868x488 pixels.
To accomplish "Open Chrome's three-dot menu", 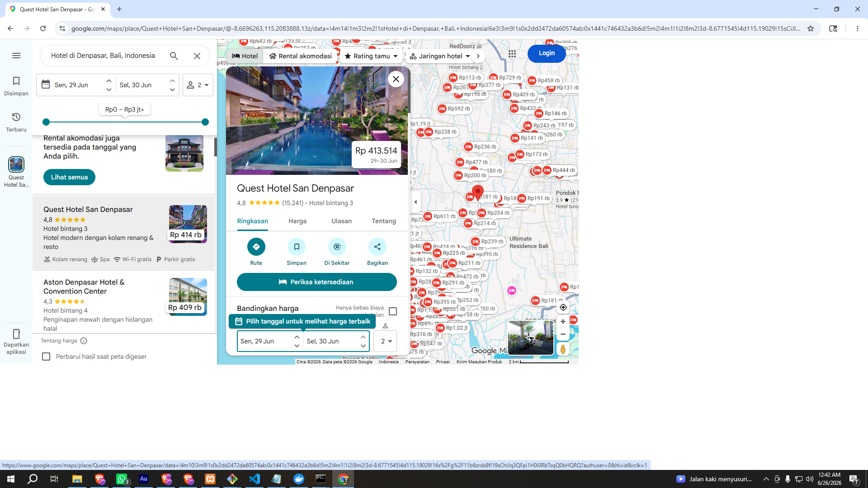I will (858, 28).
